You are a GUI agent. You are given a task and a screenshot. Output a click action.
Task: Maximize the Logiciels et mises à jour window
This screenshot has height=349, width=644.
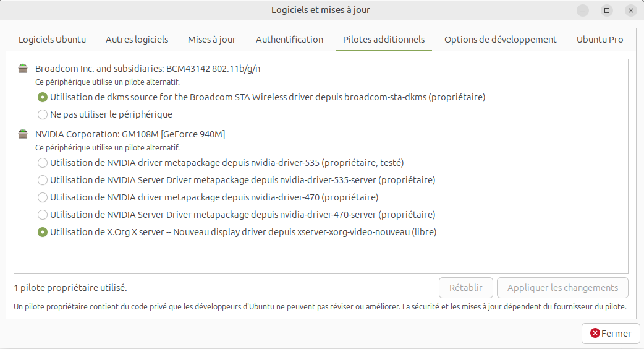[x=607, y=11]
